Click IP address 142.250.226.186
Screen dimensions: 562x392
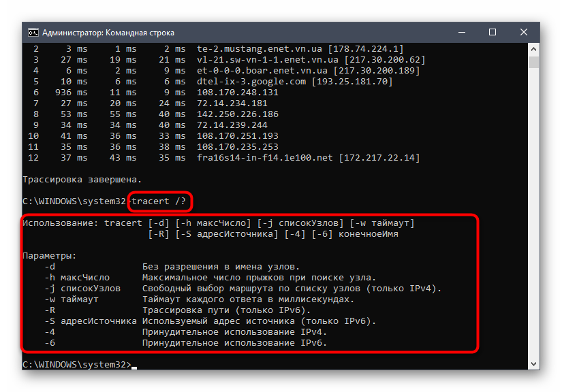coord(238,114)
